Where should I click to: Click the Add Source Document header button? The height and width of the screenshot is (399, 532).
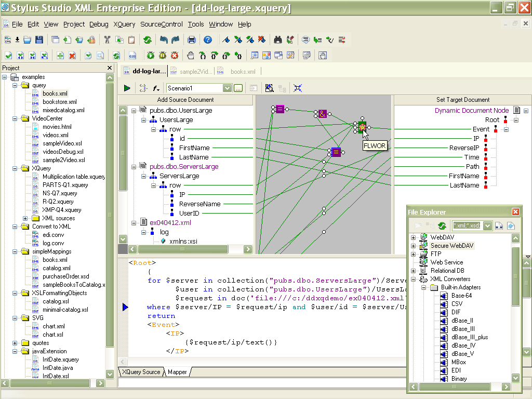(185, 100)
